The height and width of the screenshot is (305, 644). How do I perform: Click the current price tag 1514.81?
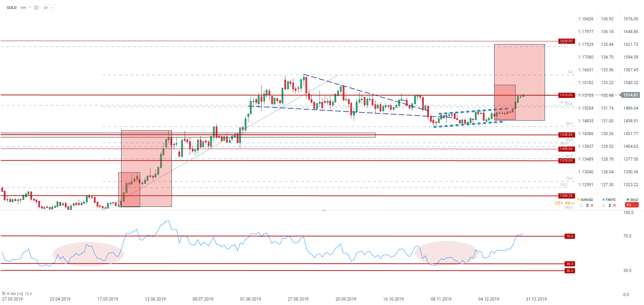coord(630,95)
